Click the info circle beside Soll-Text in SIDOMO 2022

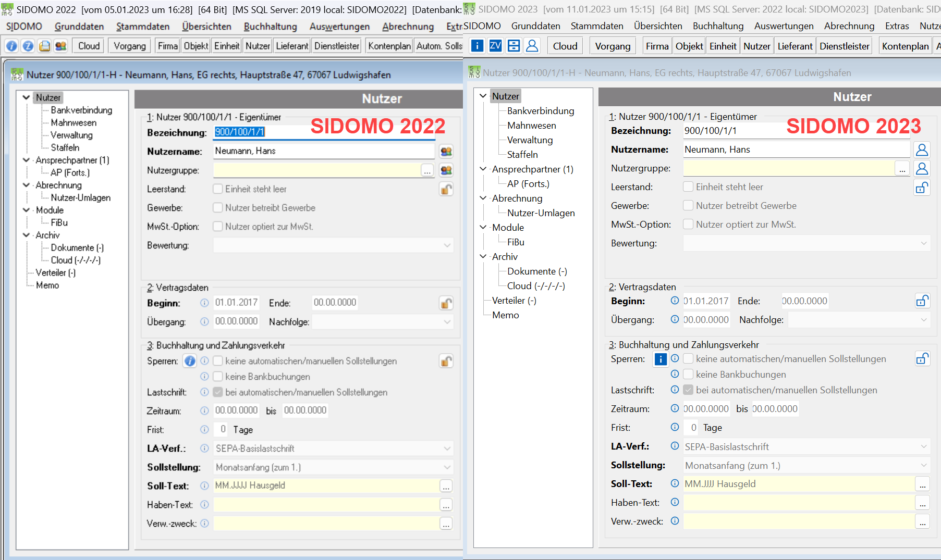[204, 486]
